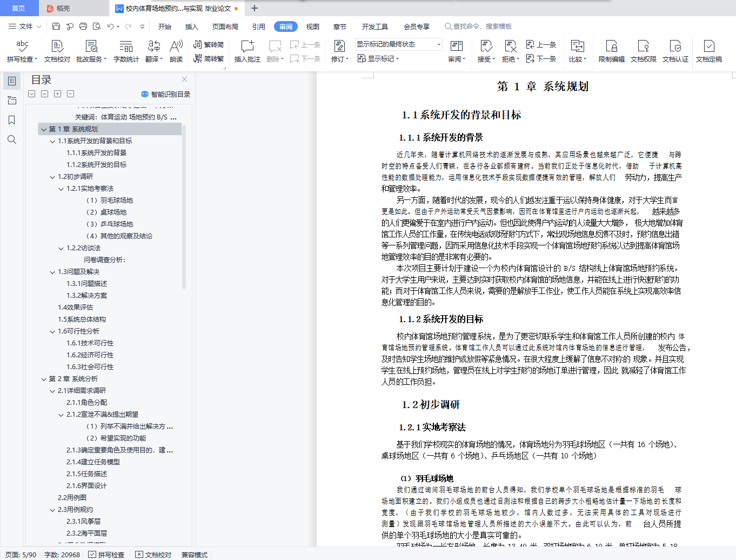Collapse 1.3问题及解决 tree node
Viewport: 736px width, 560px height.
point(52,272)
